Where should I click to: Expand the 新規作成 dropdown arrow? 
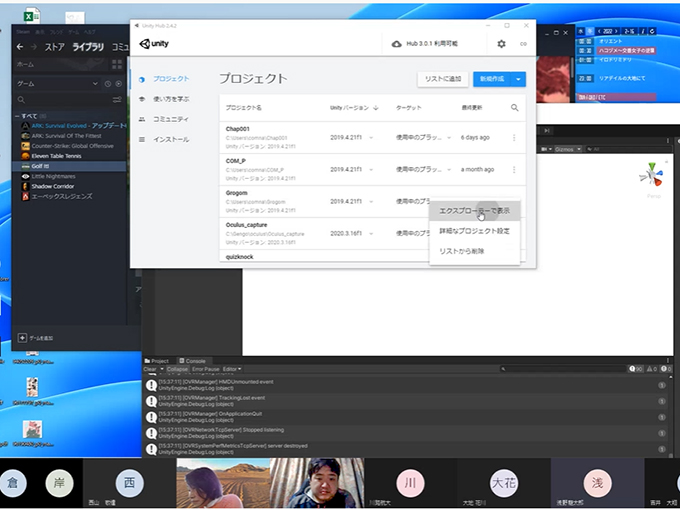pos(518,79)
